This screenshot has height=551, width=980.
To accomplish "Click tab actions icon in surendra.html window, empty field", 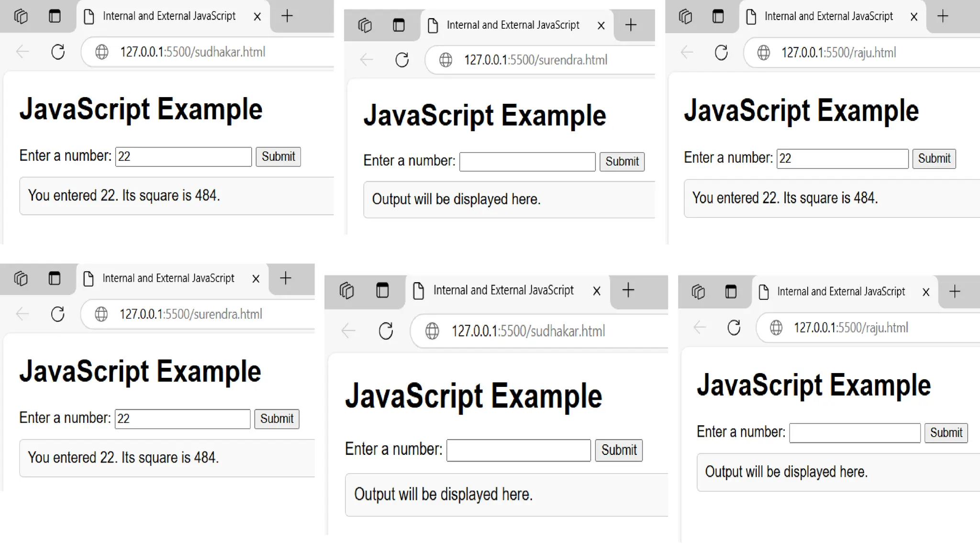I will pos(399,25).
